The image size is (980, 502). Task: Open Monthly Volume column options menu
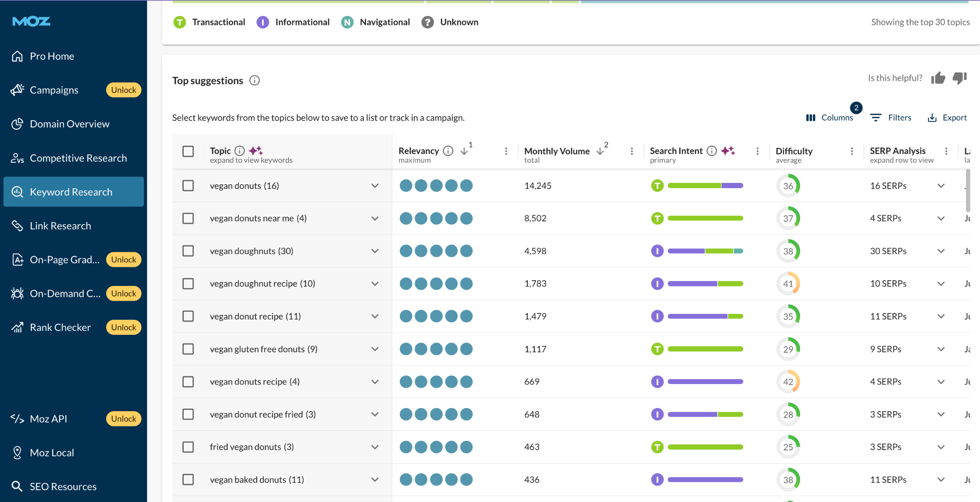632,151
